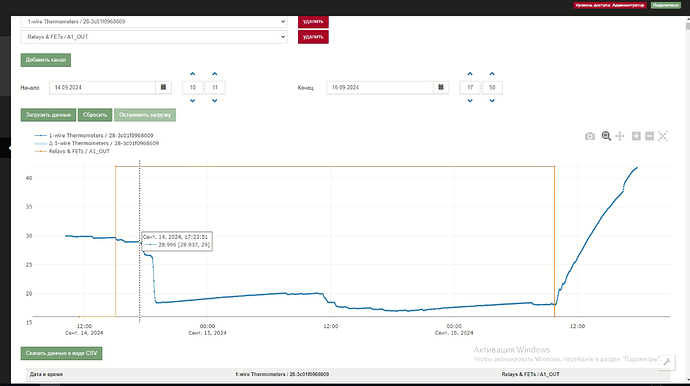690x386 pixels.
Task: Focus the end minute input field
Action: point(492,87)
